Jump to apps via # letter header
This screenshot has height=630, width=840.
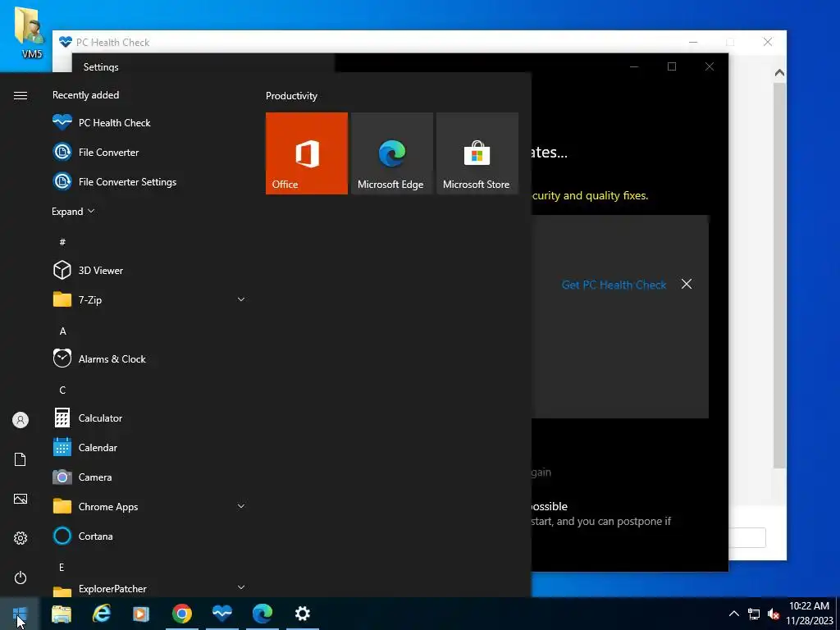tap(62, 242)
